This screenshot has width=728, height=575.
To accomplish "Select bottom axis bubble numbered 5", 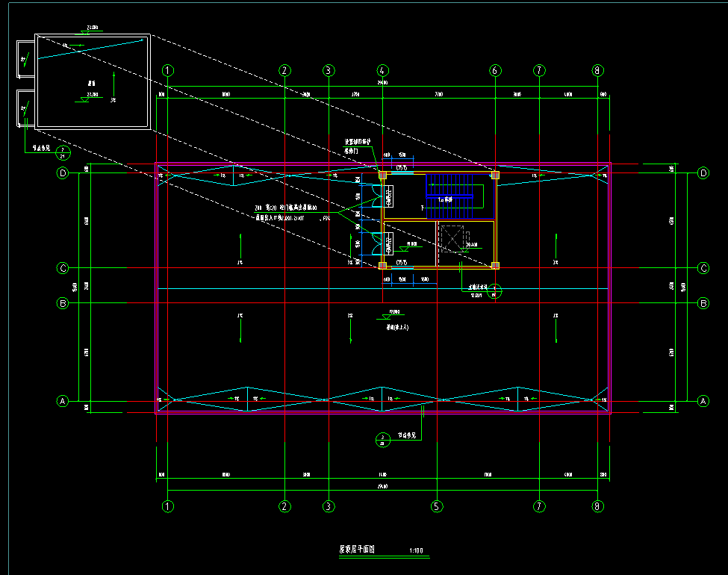I will point(438,506).
